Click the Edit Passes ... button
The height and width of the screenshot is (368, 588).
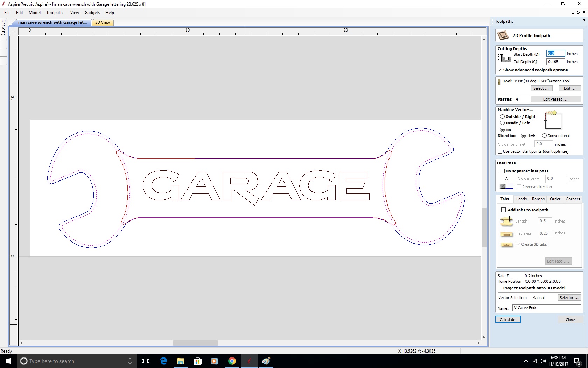click(x=555, y=99)
